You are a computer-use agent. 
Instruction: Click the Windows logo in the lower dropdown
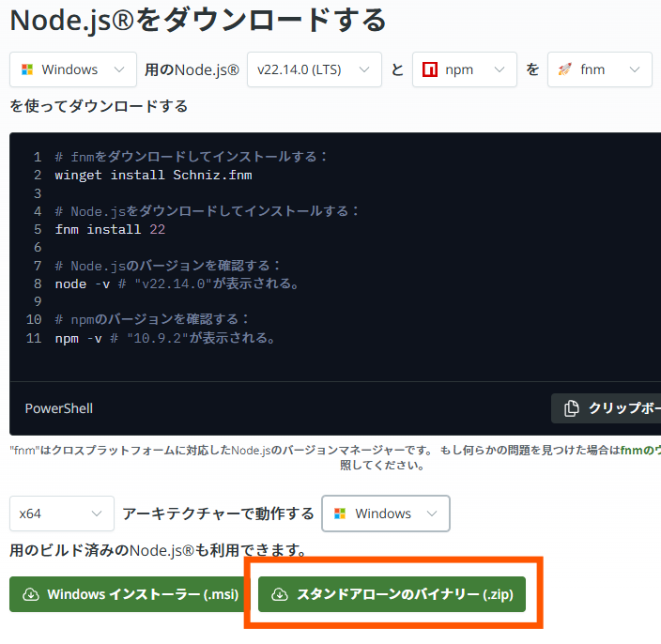[x=340, y=514]
